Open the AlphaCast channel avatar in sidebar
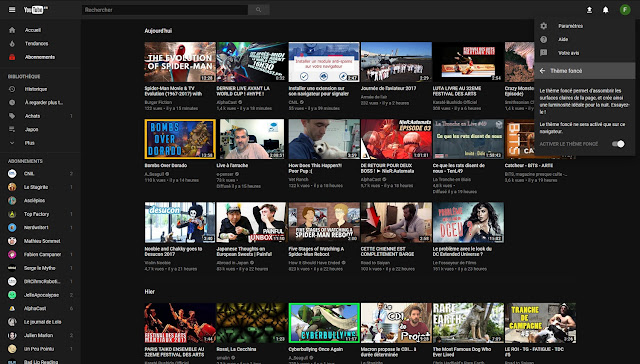 click(12, 308)
